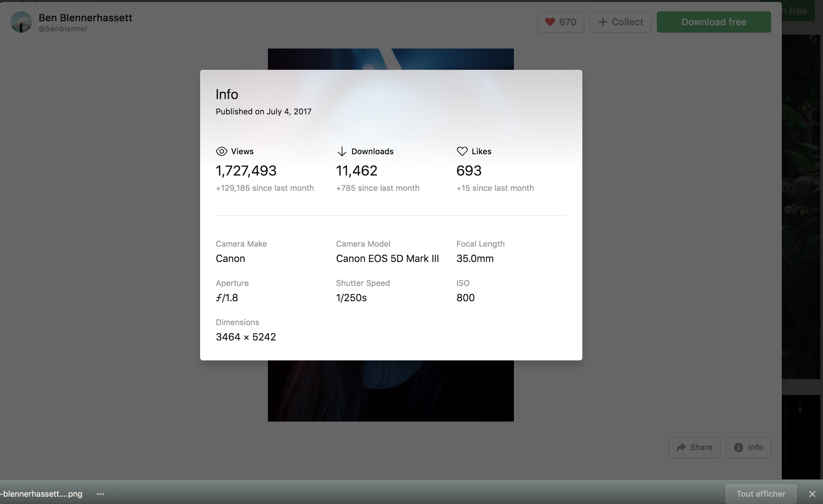Image resolution: width=823 pixels, height=504 pixels.
Task: Click the Share arrow icon
Action: click(681, 447)
